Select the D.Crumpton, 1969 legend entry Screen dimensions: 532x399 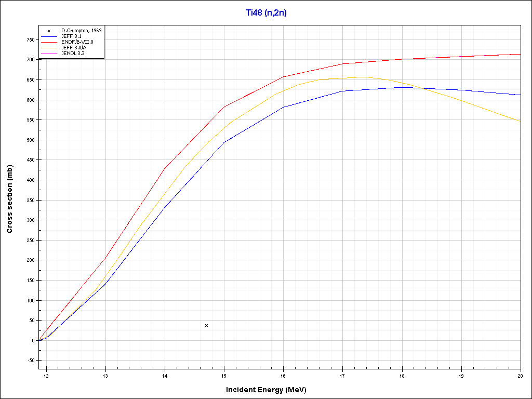82,31
